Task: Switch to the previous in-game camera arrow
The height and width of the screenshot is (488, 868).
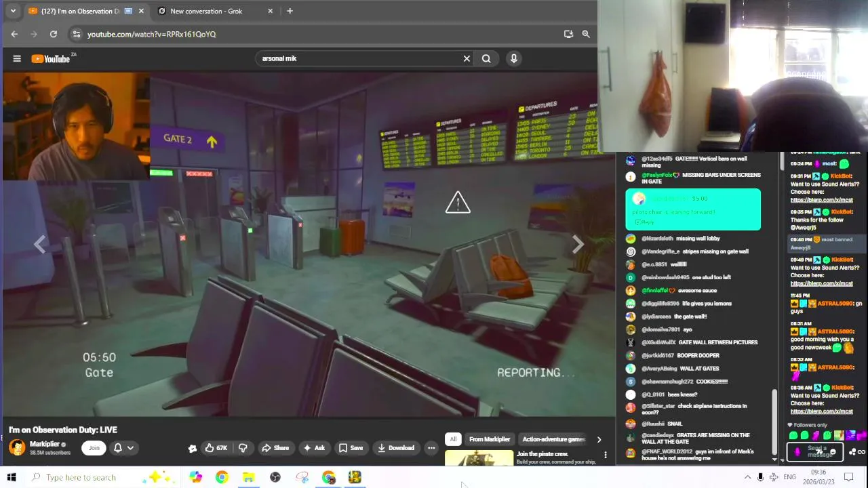Action: click(x=40, y=245)
